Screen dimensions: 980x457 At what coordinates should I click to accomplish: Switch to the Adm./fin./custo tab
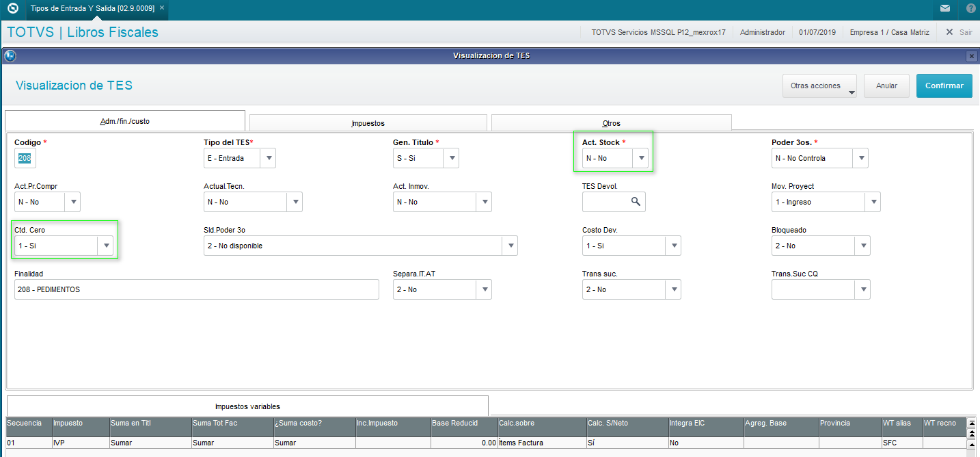[125, 121]
